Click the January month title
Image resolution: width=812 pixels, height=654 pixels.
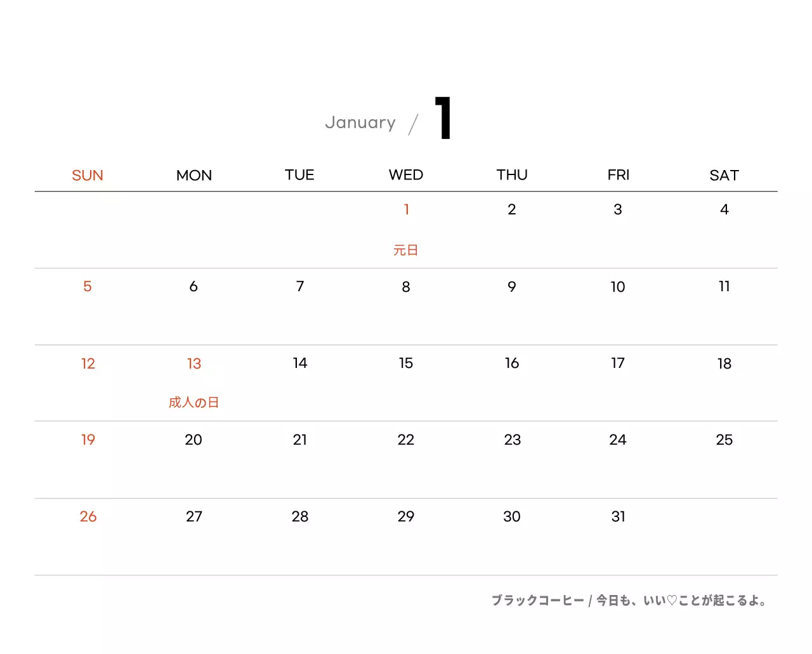tap(360, 122)
